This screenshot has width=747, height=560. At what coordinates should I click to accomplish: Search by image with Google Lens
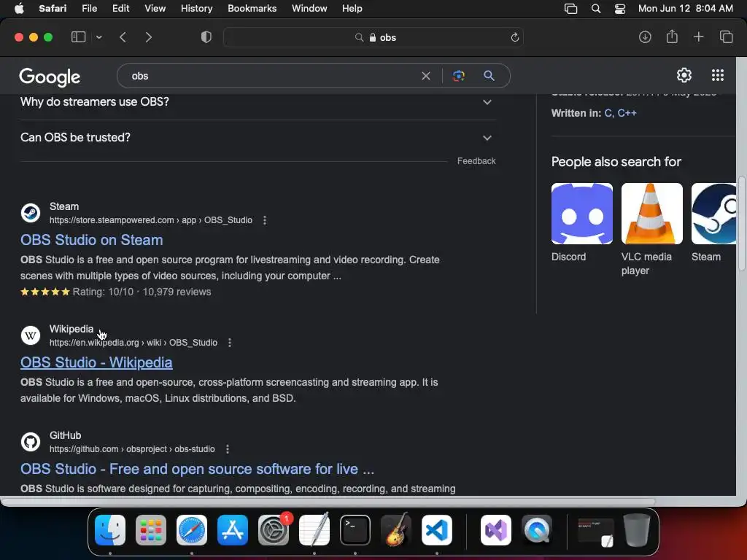458,76
